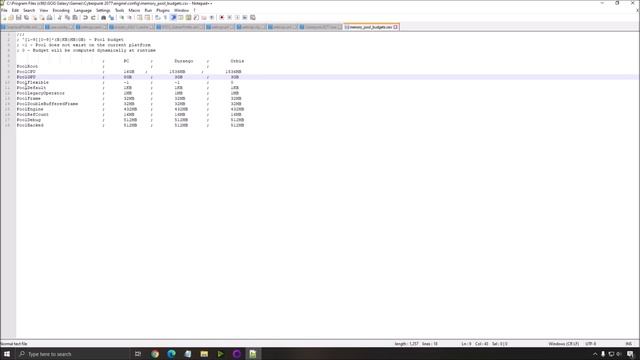Click PoolDoubleBufferedFrame text in the editor
Viewport: 640px width, 360px height.
point(47,104)
